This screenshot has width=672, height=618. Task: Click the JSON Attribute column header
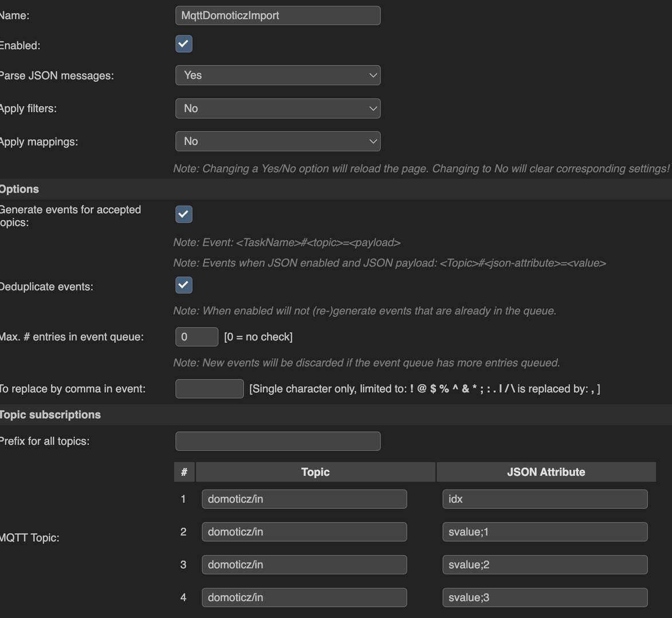tap(546, 472)
